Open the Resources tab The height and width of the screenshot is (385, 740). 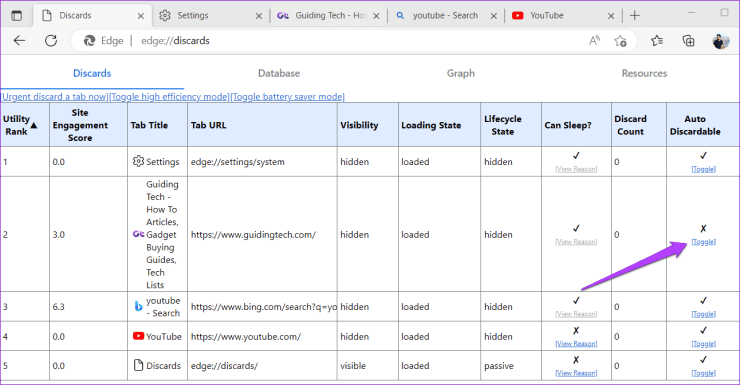coord(644,73)
